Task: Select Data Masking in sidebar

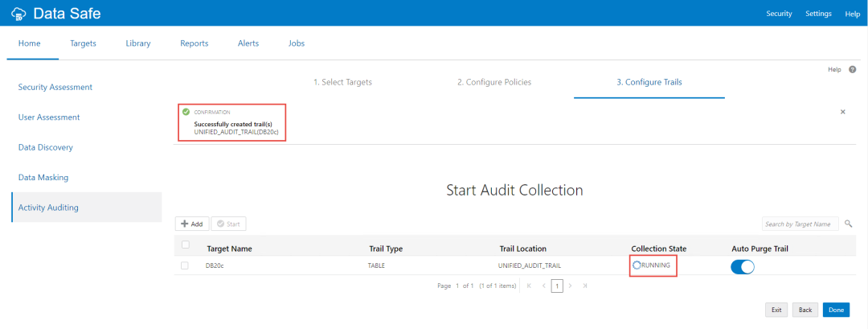Action: point(43,177)
